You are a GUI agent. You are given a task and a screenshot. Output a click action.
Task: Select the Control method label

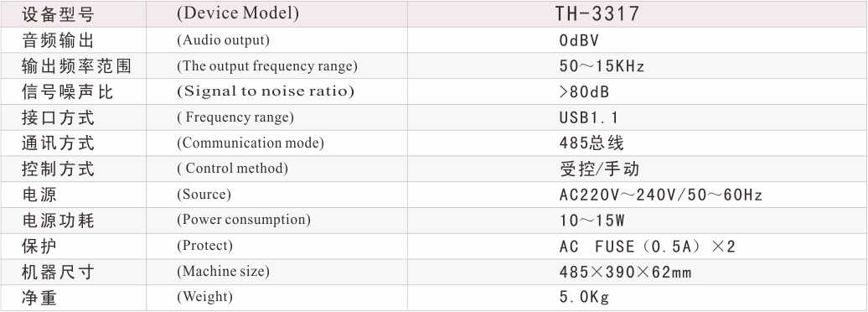click(233, 169)
